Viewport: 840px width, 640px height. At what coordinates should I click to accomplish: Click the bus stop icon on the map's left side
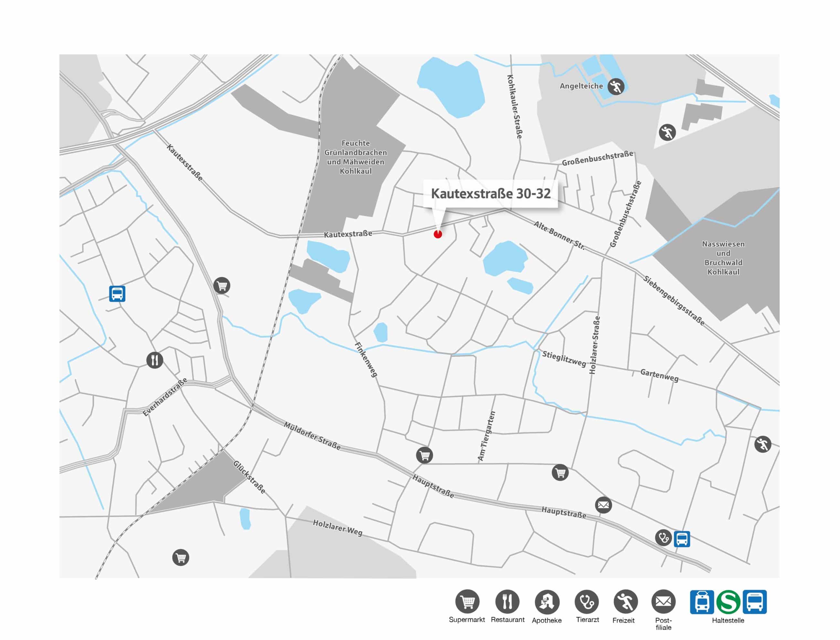[x=117, y=294]
